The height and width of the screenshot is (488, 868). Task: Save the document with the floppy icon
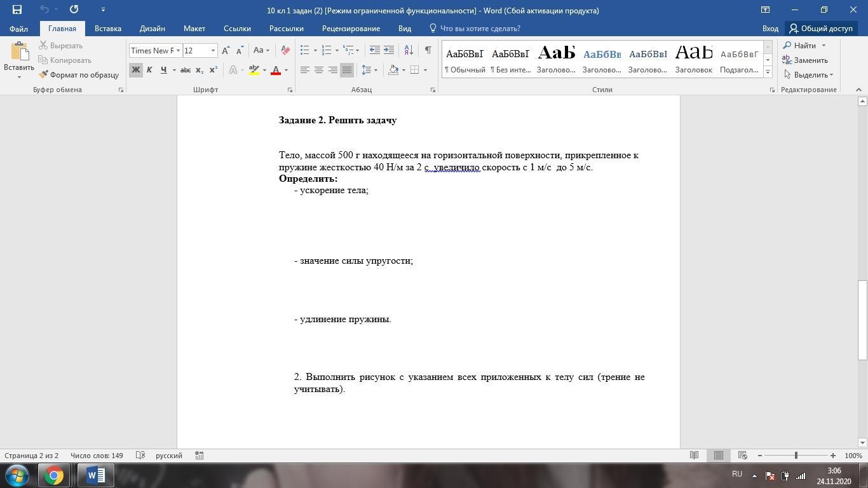point(17,10)
